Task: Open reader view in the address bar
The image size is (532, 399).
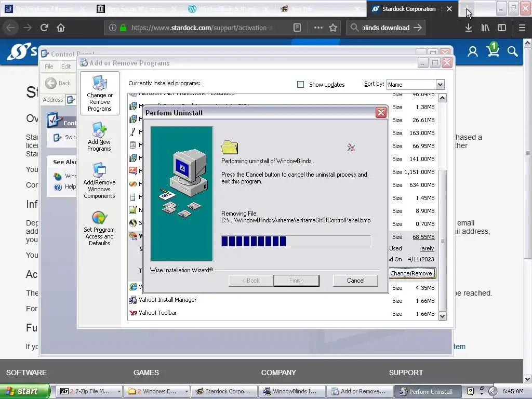Action: [297, 28]
